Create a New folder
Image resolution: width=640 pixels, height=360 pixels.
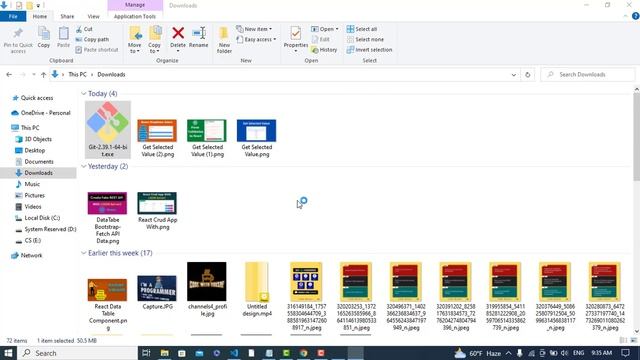tap(224, 40)
